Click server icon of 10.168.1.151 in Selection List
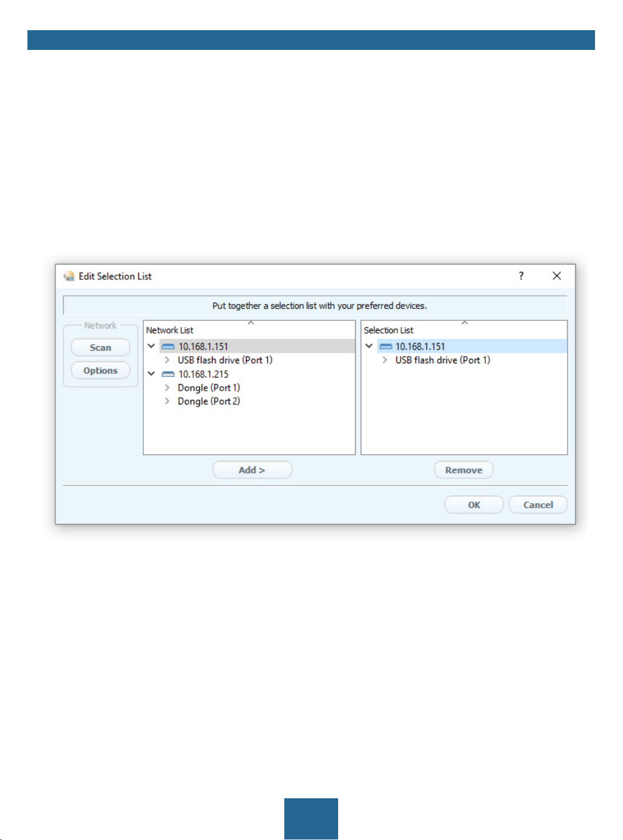The height and width of the screenshot is (840, 623). pos(386,347)
